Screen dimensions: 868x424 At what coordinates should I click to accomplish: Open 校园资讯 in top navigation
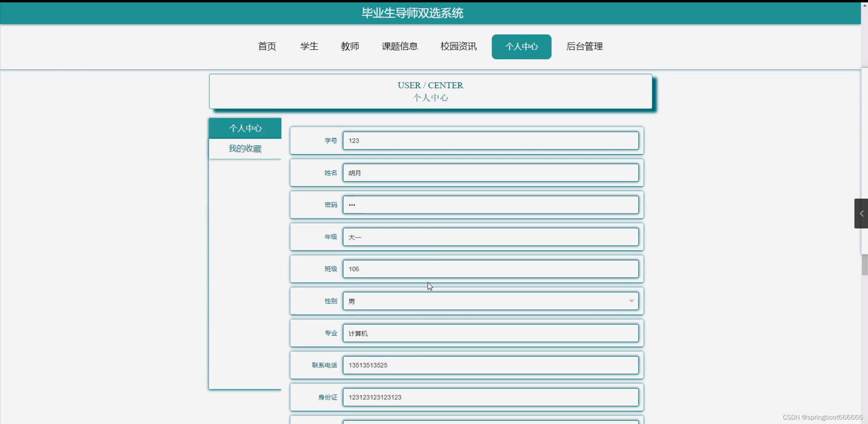point(458,46)
